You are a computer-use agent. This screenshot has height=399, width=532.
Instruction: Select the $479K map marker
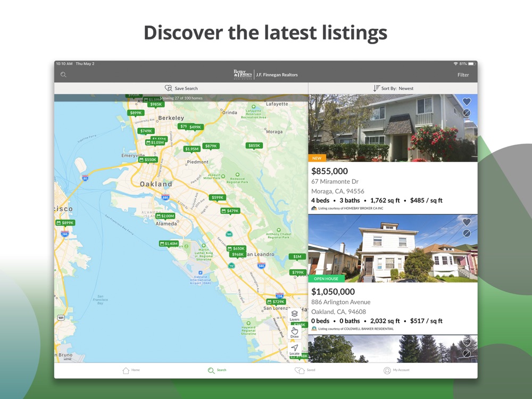pos(230,211)
